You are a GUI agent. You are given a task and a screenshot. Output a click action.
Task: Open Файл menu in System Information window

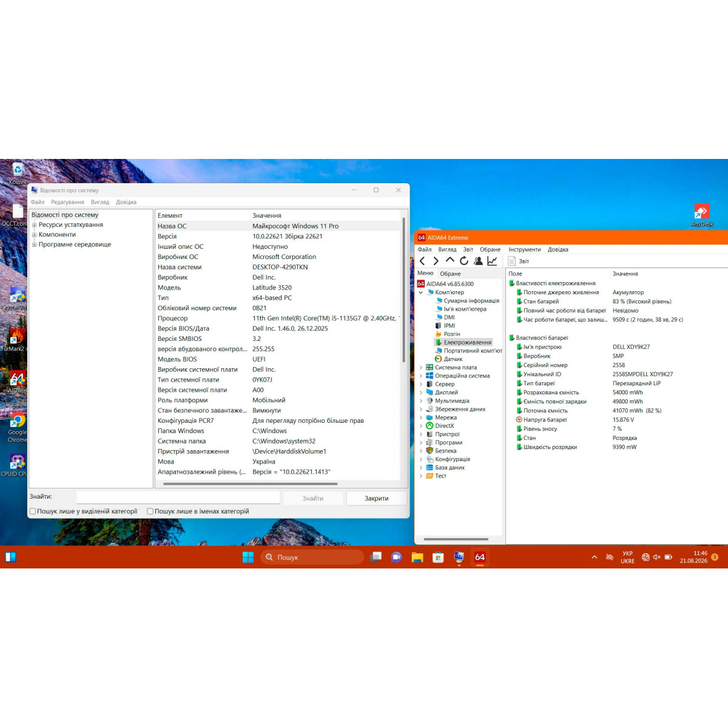pyautogui.click(x=38, y=202)
